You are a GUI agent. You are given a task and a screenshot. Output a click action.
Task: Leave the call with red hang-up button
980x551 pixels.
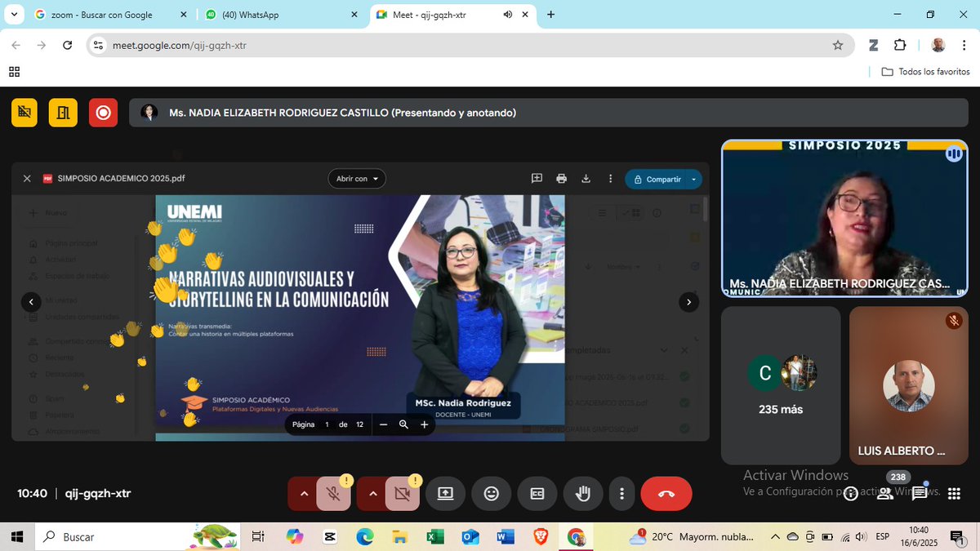coord(666,494)
